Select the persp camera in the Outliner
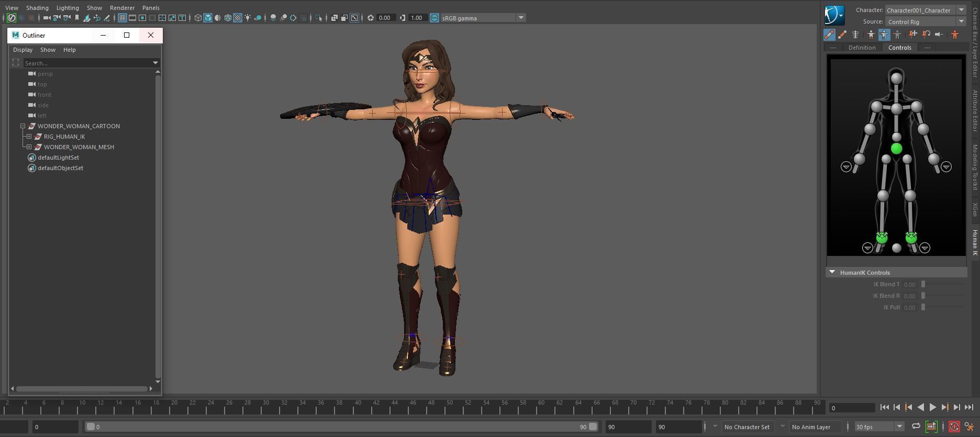 pyautogui.click(x=45, y=74)
